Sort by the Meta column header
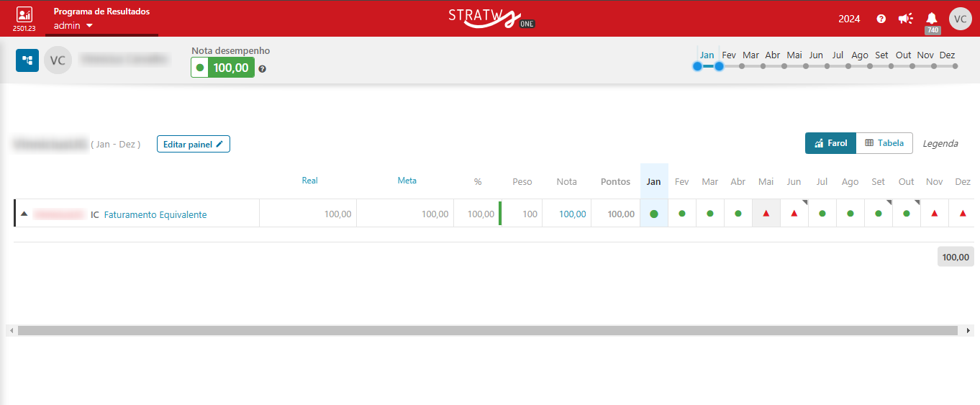 [407, 181]
